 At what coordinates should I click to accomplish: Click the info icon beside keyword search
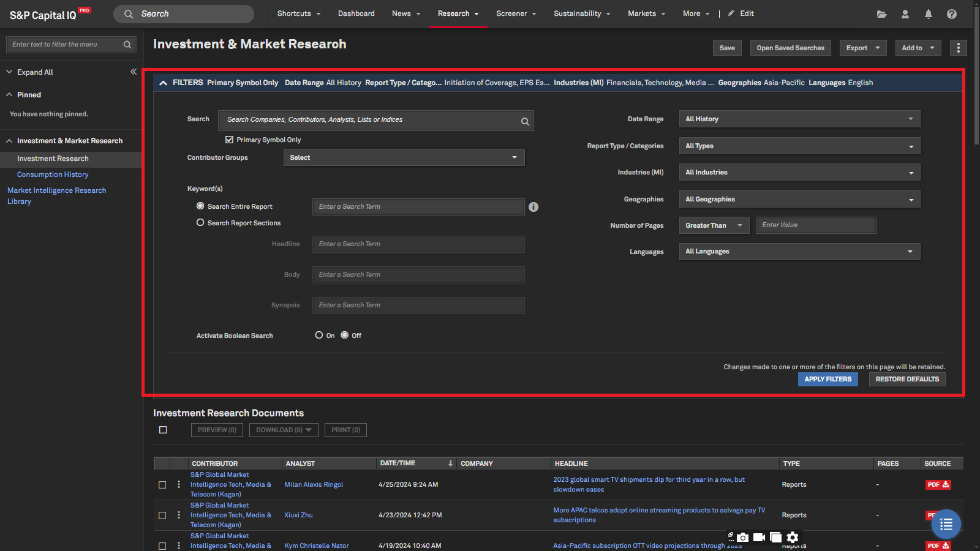(x=533, y=207)
